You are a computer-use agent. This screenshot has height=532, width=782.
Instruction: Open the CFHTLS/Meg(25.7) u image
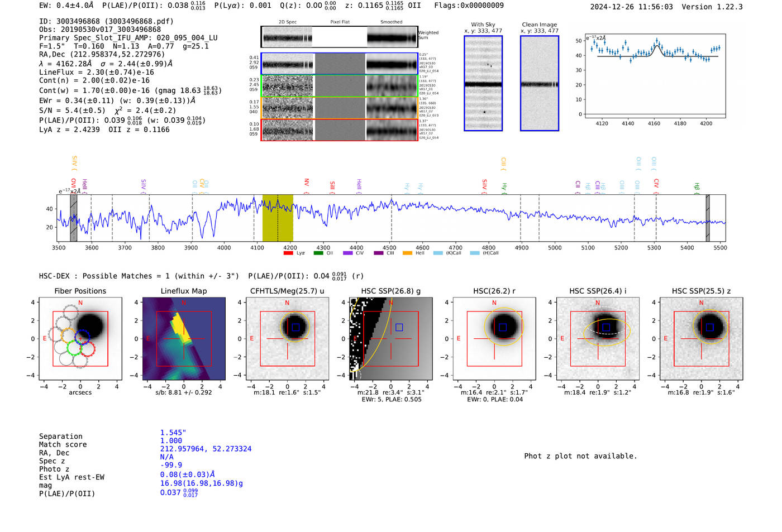(287, 338)
